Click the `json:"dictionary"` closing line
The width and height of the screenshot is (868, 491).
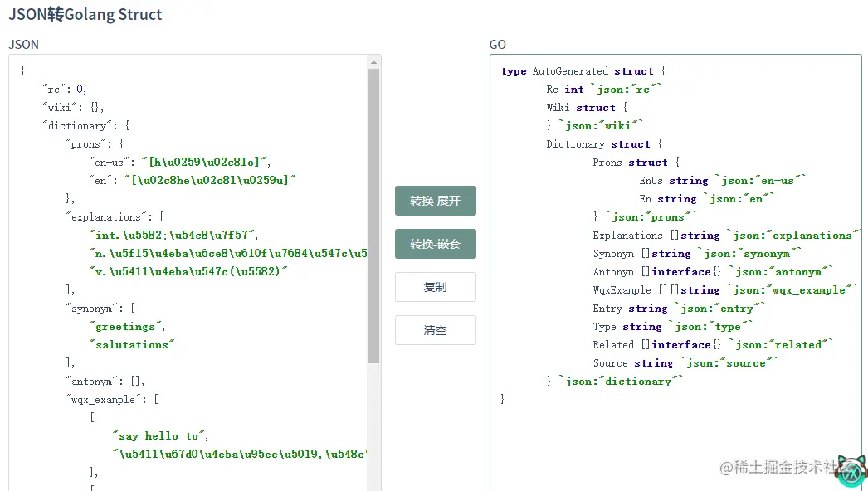coord(615,382)
